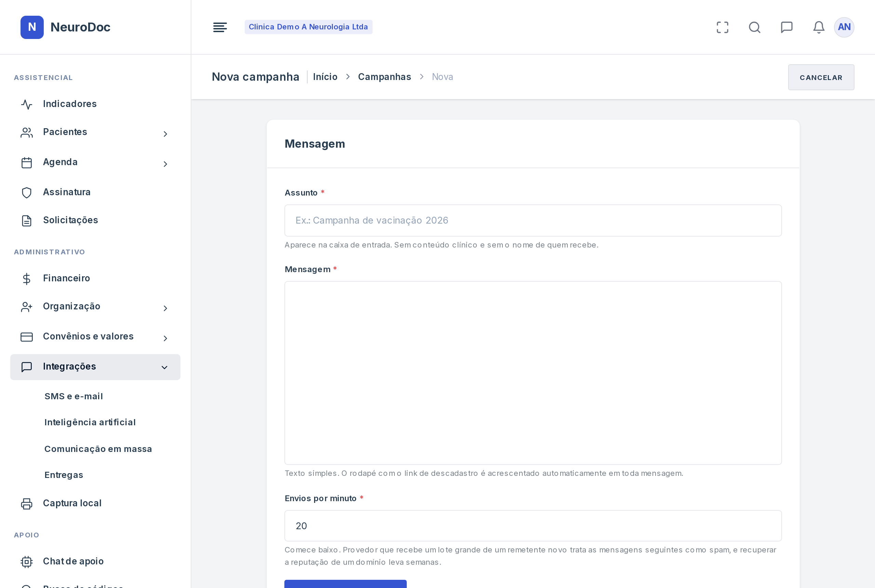
Task: Go to Campanhas breadcrumb link
Action: (x=384, y=77)
